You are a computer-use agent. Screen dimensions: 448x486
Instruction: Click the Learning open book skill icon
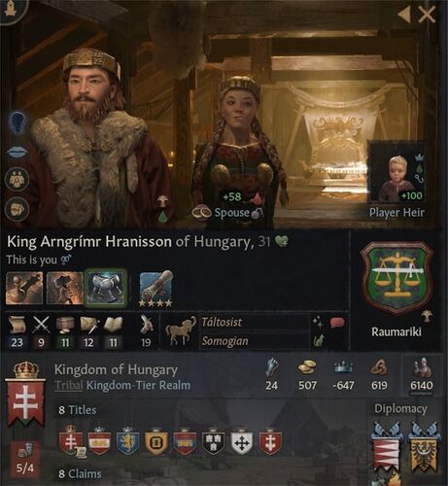113,325
